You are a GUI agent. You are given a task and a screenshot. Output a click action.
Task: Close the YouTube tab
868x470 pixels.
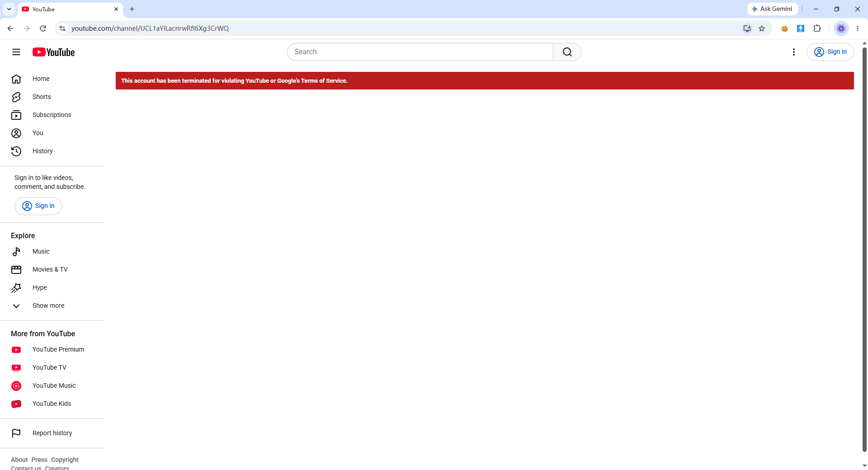pos(116,9)
